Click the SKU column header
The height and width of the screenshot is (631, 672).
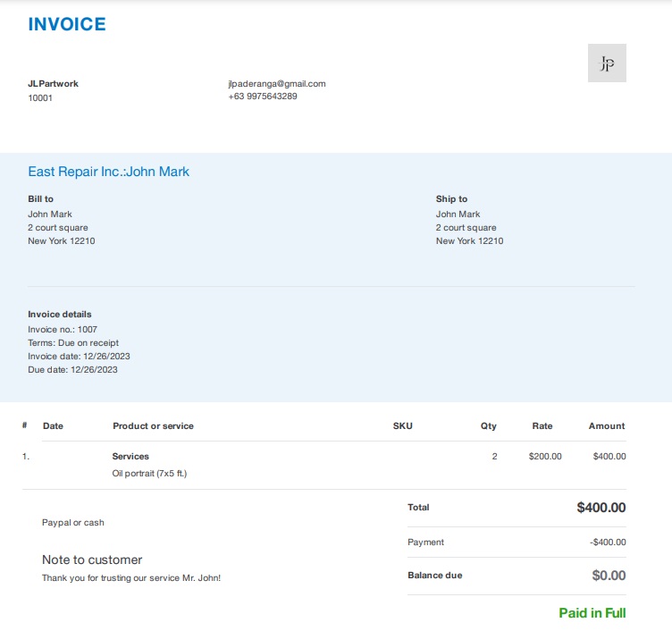coord(403,426)
